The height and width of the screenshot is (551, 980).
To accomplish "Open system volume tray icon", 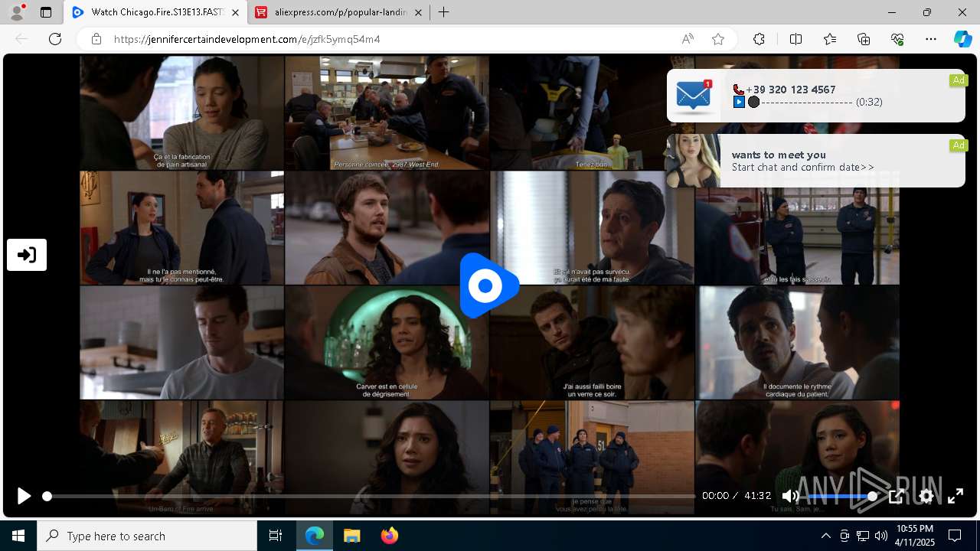I will (x=881, y=536).
